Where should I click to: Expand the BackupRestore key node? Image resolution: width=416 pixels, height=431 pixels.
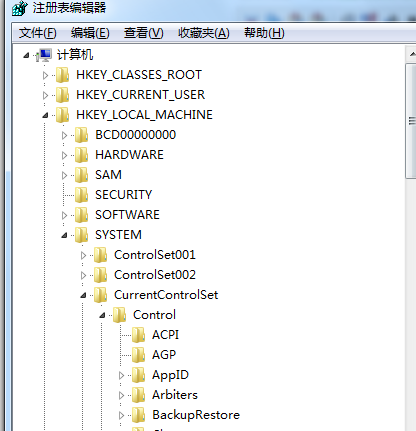[x=121, y=416]
